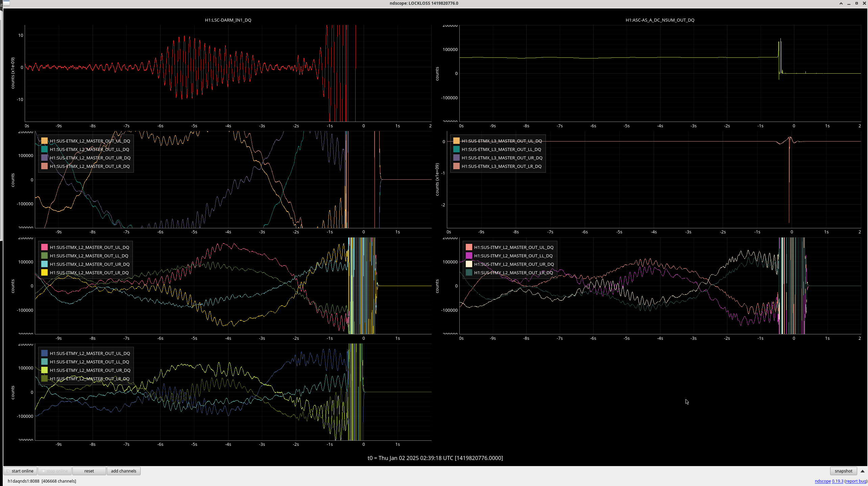
Task: Click the start online button
Action: coord(20,471)
